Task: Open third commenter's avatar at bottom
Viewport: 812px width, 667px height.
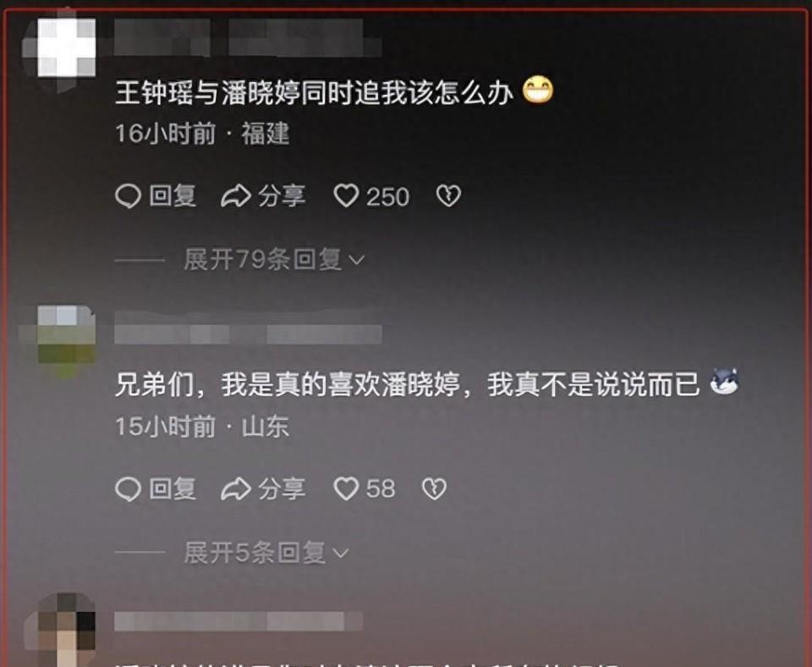Action: click(x=61, y=630)
